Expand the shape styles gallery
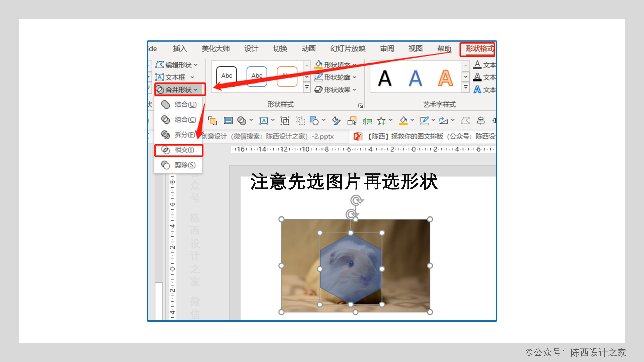Image resolution: width=644 pixels, height=362 pixels. [x=307, y=87]
